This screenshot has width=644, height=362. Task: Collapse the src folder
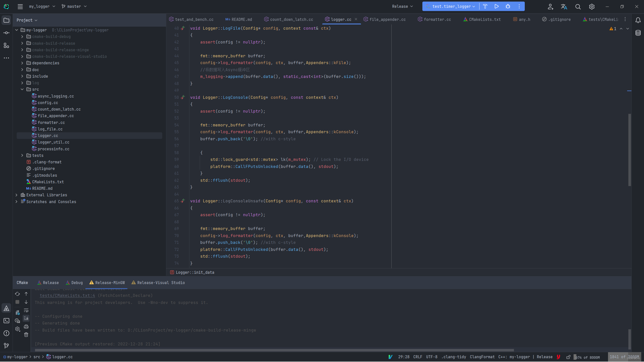coord(22,89)
